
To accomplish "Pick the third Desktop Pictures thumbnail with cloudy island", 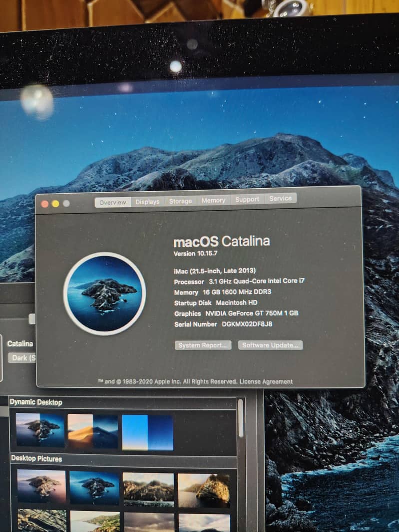I will pyautogui.click(x=148, y=489).
